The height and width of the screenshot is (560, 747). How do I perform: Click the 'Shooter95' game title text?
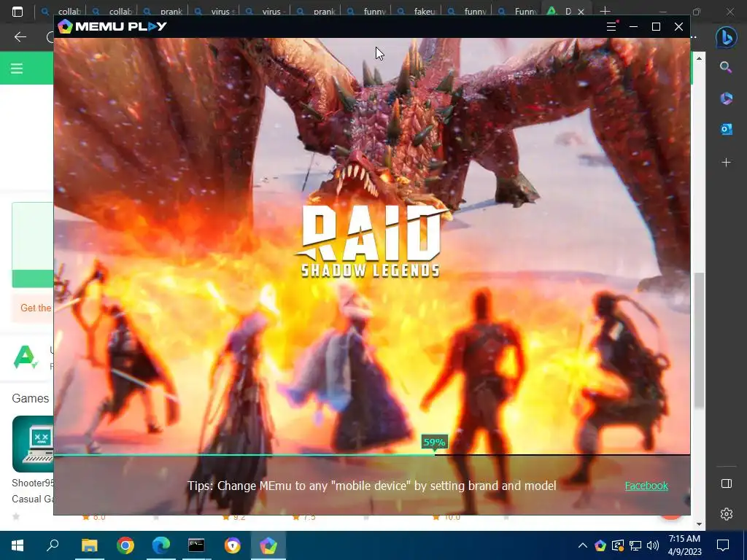33,483
